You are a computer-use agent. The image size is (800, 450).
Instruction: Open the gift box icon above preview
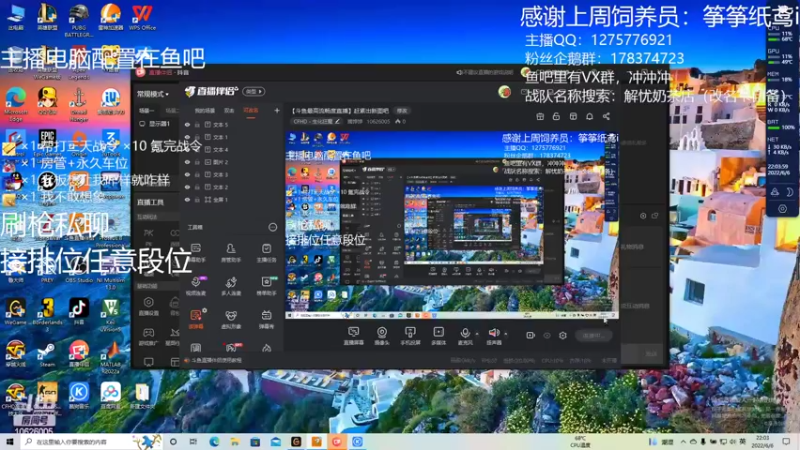tap(540, 116)
